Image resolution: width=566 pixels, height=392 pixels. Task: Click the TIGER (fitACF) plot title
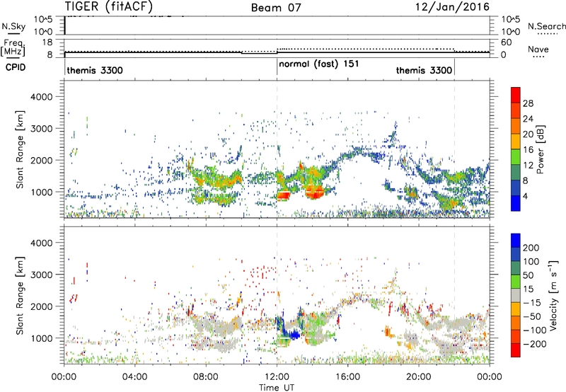coord(109,6)
